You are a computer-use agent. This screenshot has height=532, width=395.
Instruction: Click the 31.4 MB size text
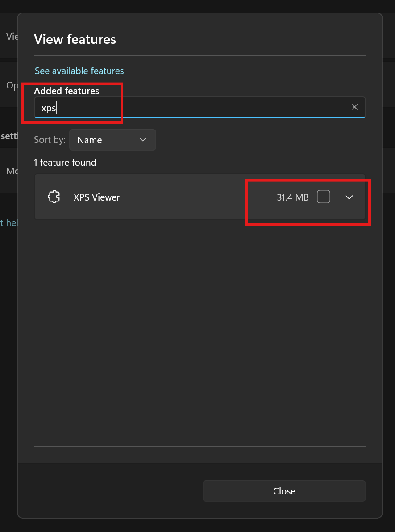tap(292, 197)
